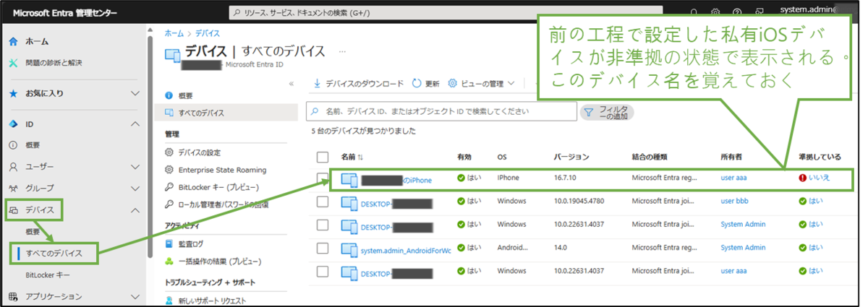Expand the アプリケーション chevron
Viewport: 868px width, 307px height.
pos(135,296)
